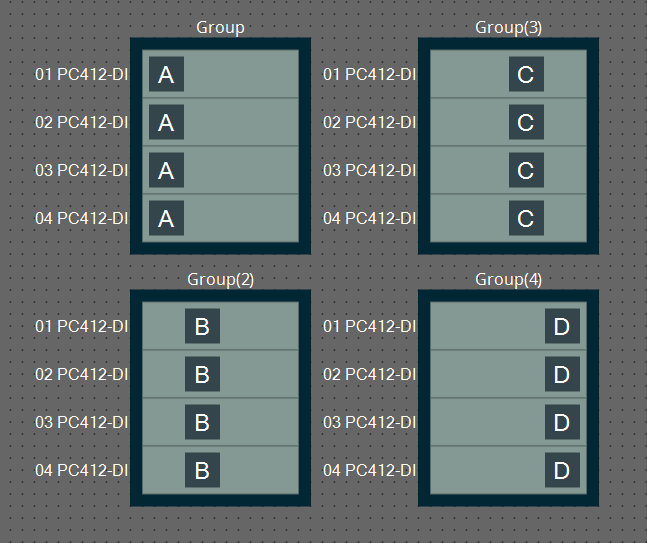Select channel B block of 01 PC412-DI in Group(2)
Viewport: 647px width, 543px height.
point(202,326)
